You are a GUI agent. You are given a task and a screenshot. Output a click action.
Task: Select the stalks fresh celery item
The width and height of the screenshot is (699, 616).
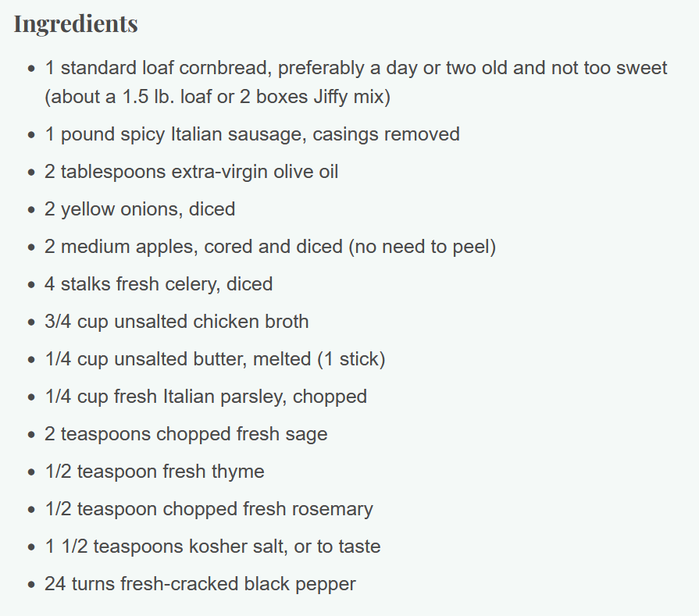(159, 284)
